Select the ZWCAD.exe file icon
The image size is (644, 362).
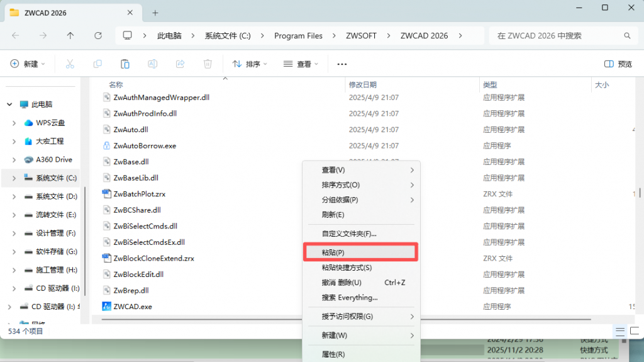[106, 307]
